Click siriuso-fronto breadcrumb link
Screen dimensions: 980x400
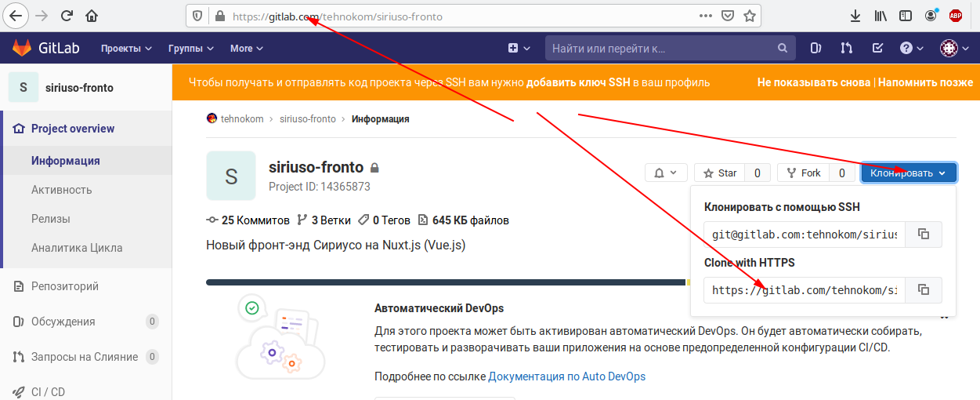tap(308, 119)
